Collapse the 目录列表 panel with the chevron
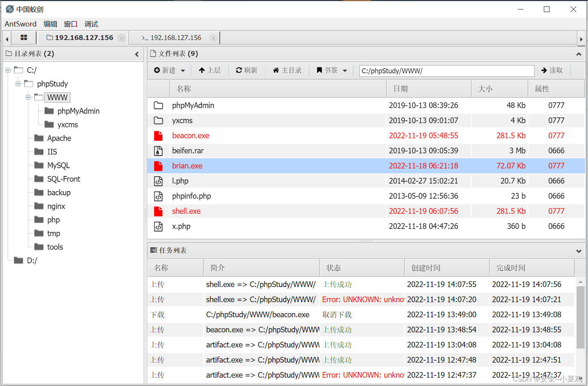 [137, 54]
